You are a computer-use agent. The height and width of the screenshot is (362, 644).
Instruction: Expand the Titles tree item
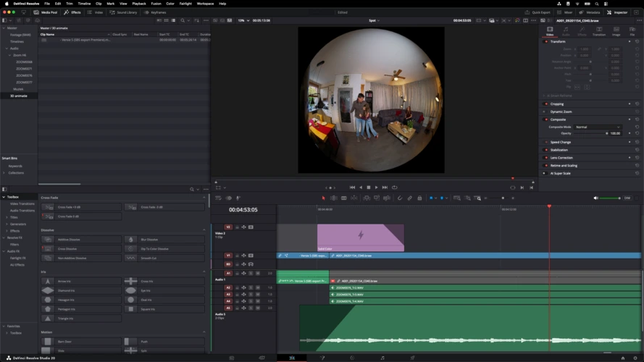tap(7, 217)
